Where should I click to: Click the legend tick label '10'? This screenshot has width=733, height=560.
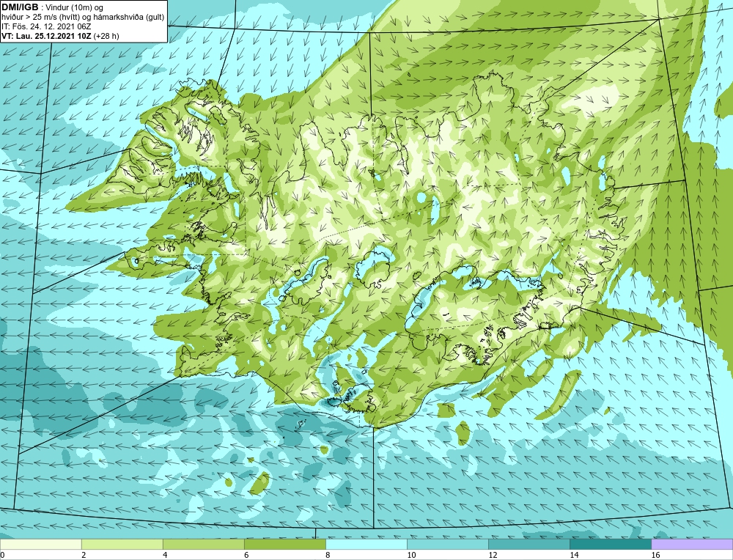tap(411, 555)
